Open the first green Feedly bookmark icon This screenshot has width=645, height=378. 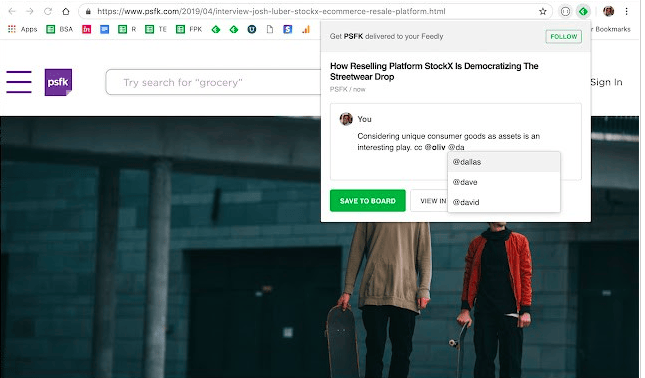coord(216,29)
